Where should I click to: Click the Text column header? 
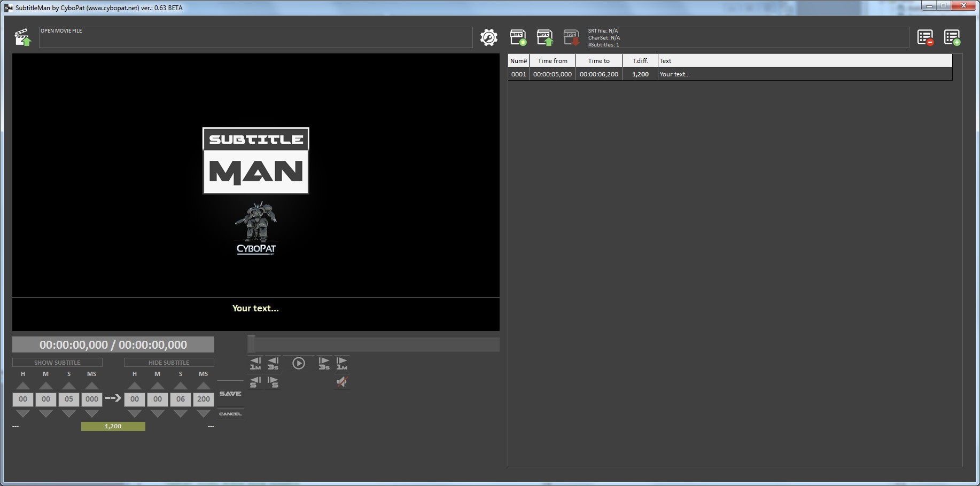[x=805, y=61]
